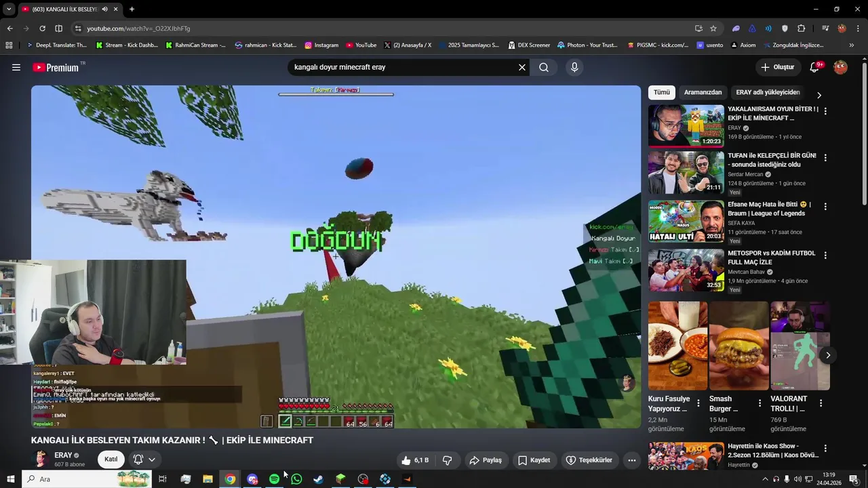This screenshot has width=868, height=488.
Task: Open Hayrettin ile Kaos Show video
Action: click(x=686, y=456)
